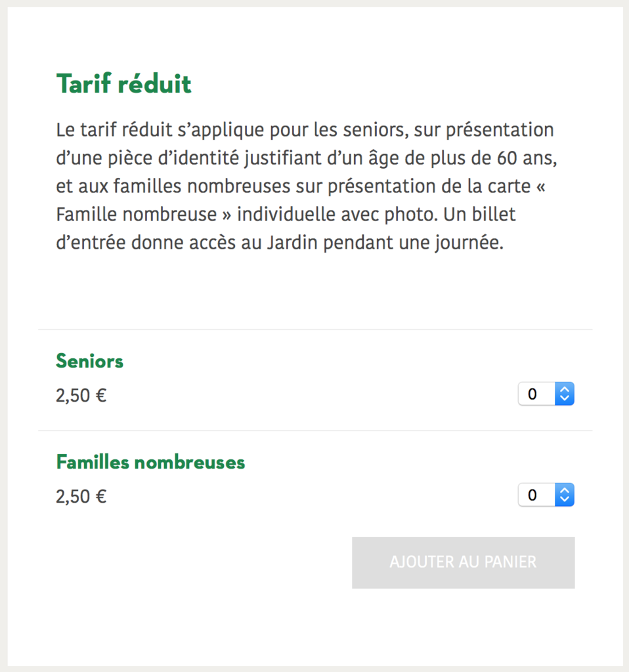Viewport: 629px width, 672px height.
Task: Open the Familles nombreuses ticket quantity dropdown
Action: 546,495
